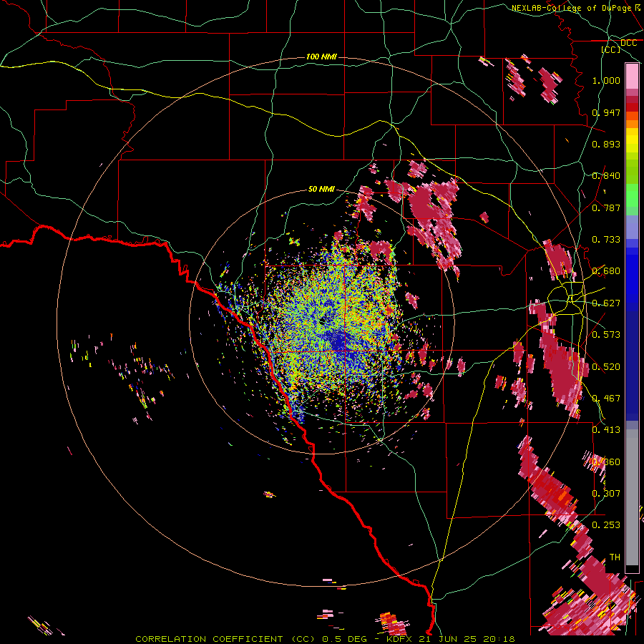Select the [CC] legend heading

[x=611, y=49]
